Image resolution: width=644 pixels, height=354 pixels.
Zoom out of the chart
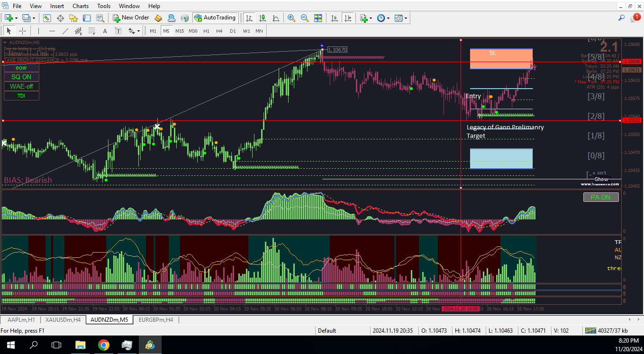pos(305,18)
